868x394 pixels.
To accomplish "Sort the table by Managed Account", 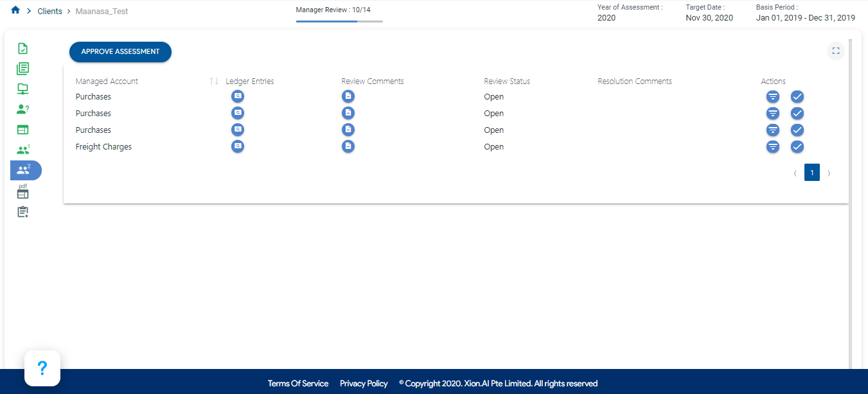I will coord(214,81).
